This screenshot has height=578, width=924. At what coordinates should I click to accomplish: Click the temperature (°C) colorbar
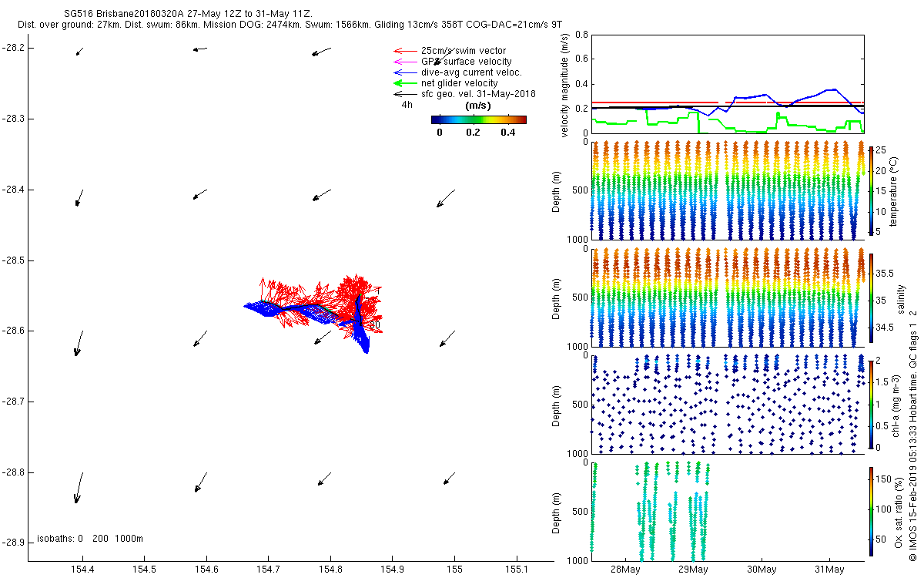click(x=871, y=190)
